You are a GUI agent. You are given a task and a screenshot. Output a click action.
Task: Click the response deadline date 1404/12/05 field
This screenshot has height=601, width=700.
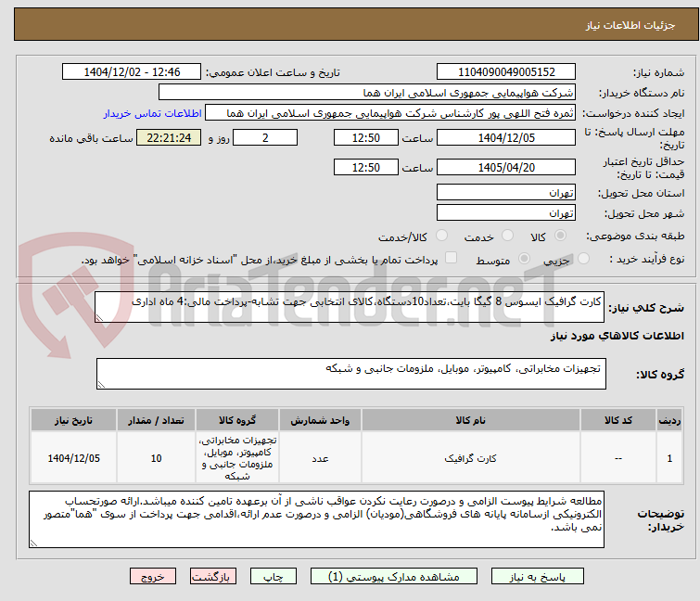506,137
